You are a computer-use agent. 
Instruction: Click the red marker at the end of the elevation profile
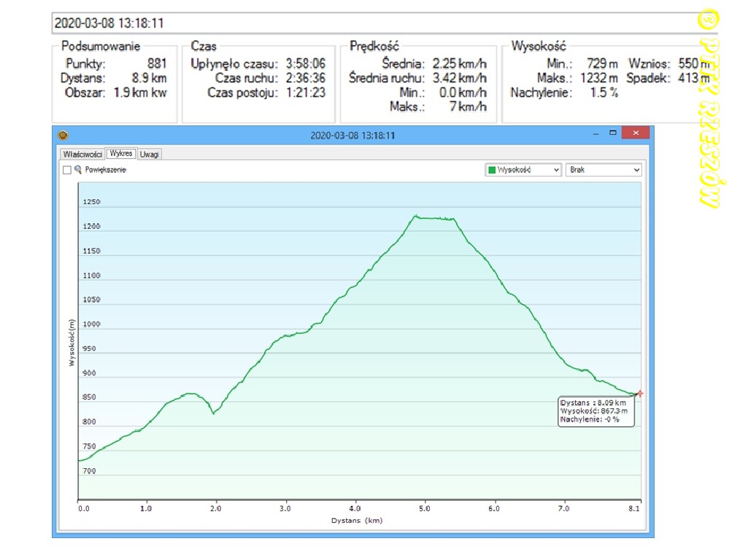pyautogui.click(x=640, y=394)
